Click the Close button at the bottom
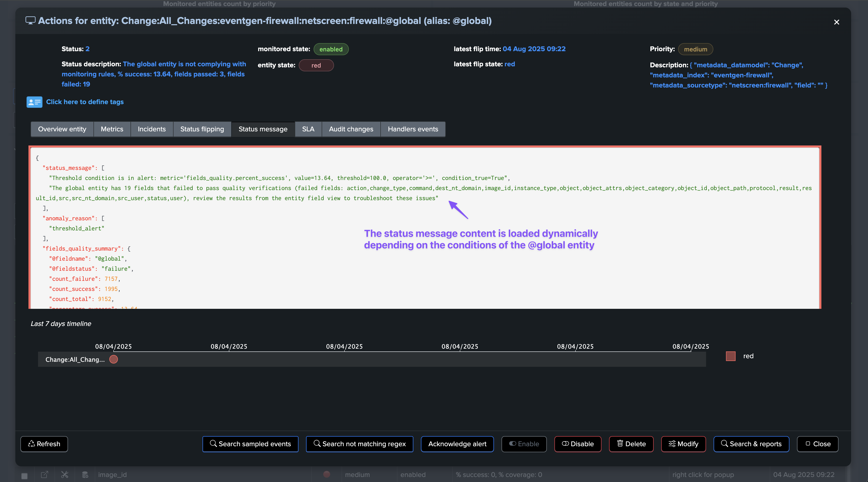The width and height of the screenshot is (868, 482). tap(817, 444)
